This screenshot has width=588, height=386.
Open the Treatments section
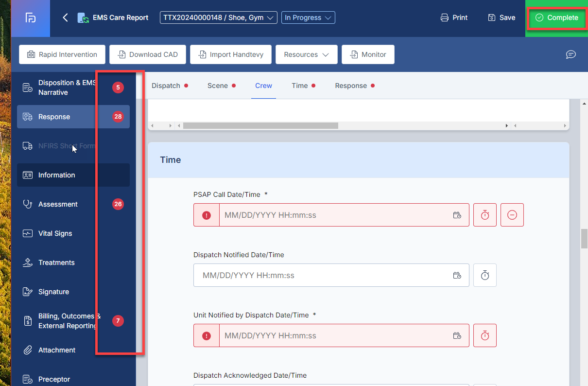(73, 263)
